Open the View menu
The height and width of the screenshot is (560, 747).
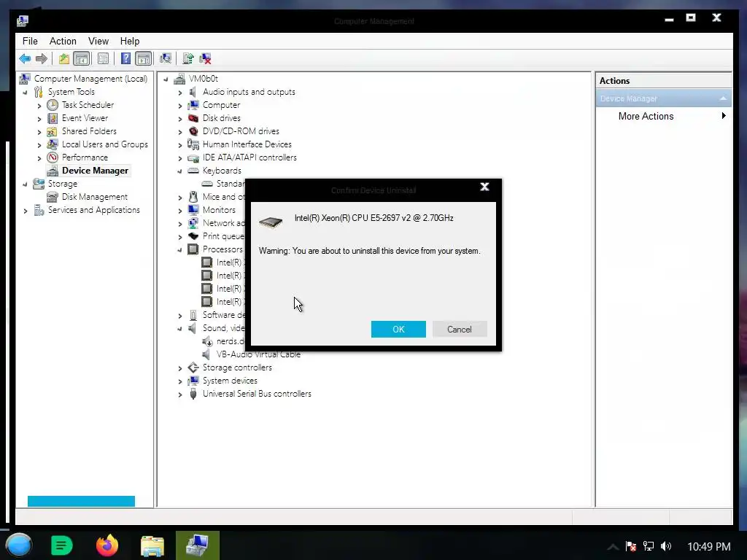point(98,41)
